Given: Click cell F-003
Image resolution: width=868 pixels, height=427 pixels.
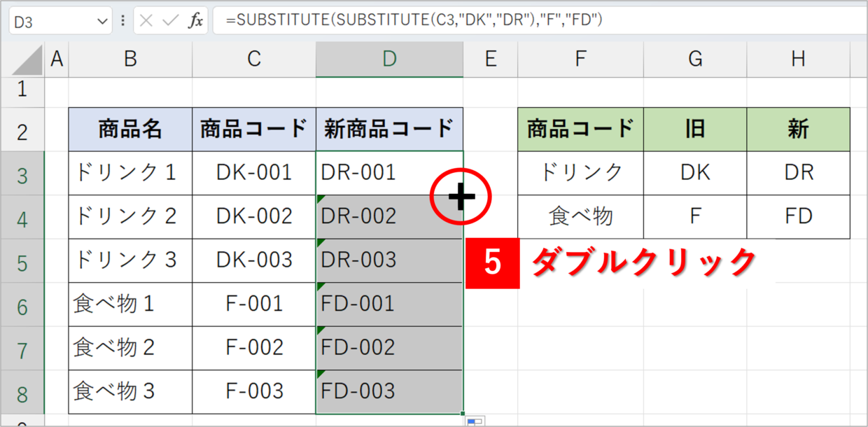Looking at the screenshot, I should click(254, 392).
